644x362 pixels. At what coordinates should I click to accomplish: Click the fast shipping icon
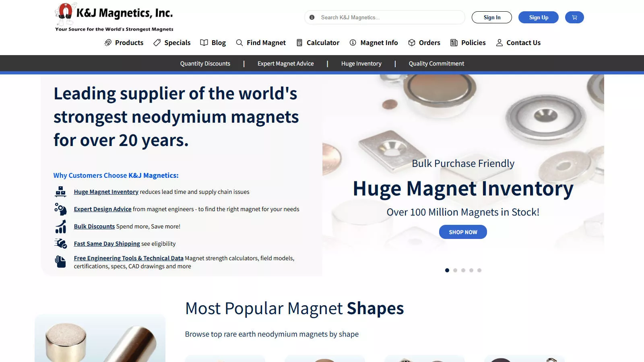[x=60, y=243]
